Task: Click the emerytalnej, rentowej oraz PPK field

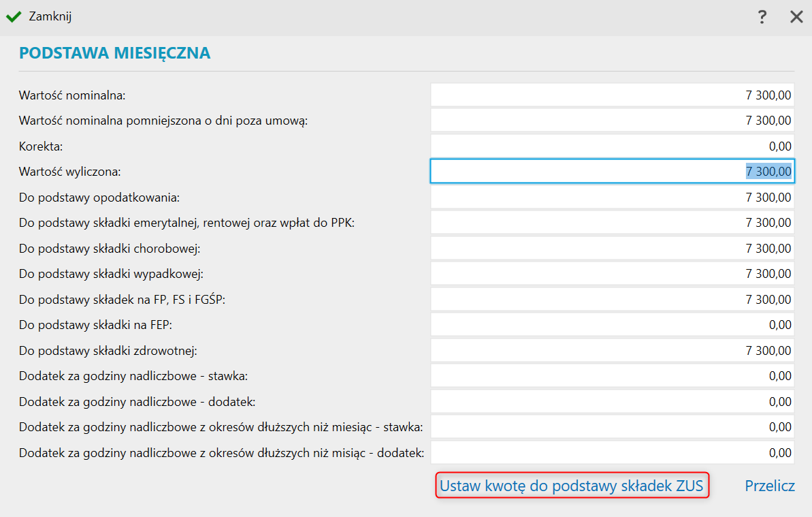Action: point(612,223)
